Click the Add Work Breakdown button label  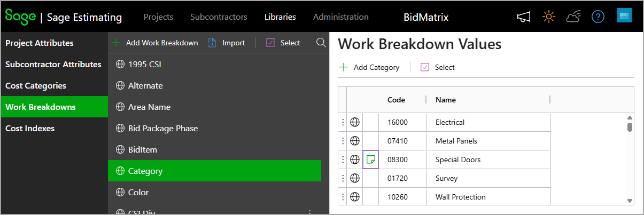coord(162,43)
